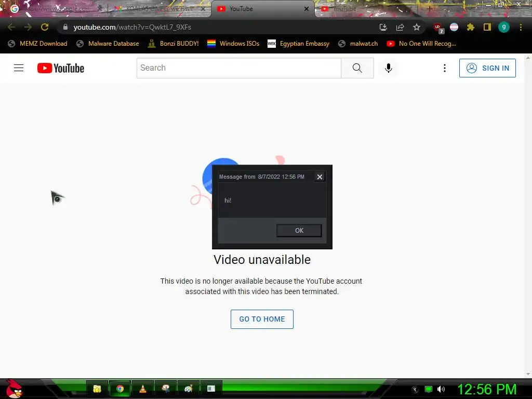Open the Snipping Tool taskbar icon

click(166, 389)
